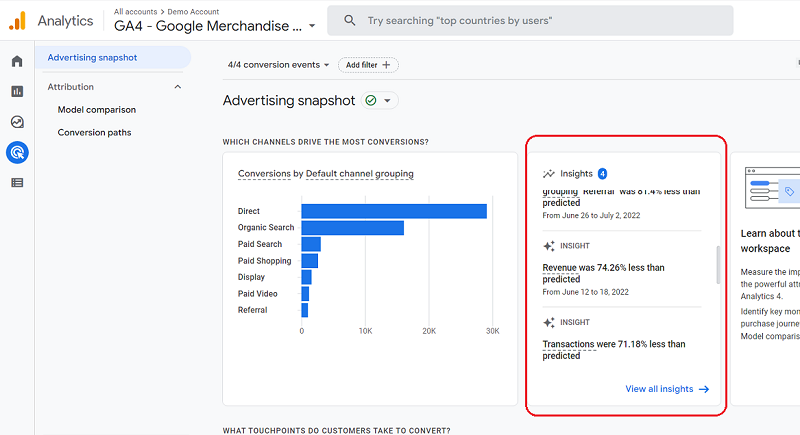Open the dropdown arrow beside Advertising snapshot title
The width and height of the screenshot is (800, 435).
click(x=387, y=100)
